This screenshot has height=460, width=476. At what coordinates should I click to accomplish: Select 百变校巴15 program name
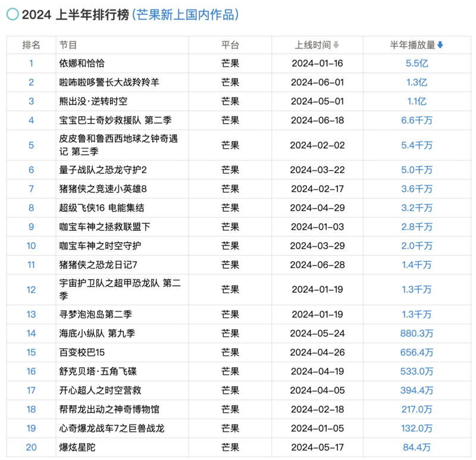click(82, 352)
